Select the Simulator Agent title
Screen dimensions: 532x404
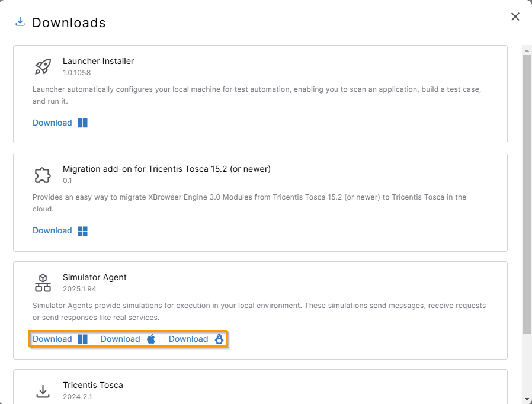click(x=95, y=277)
